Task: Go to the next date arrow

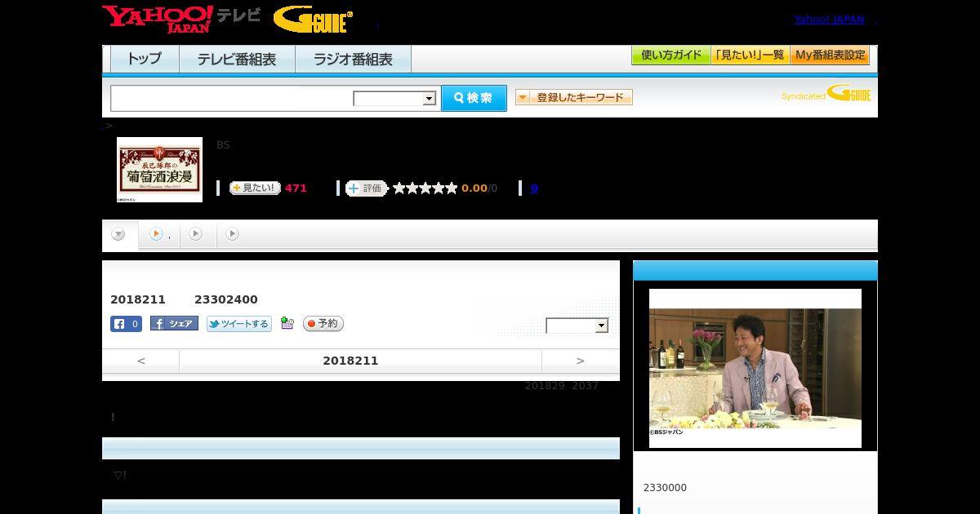Action: 581,361
